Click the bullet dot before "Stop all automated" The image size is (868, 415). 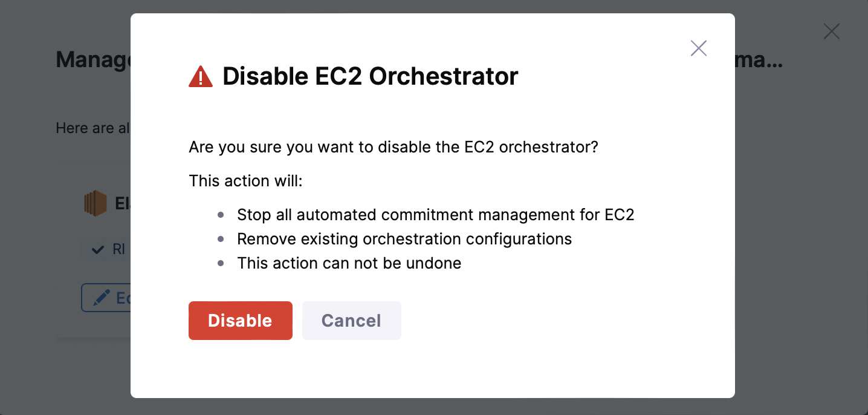tap(221, 215)
